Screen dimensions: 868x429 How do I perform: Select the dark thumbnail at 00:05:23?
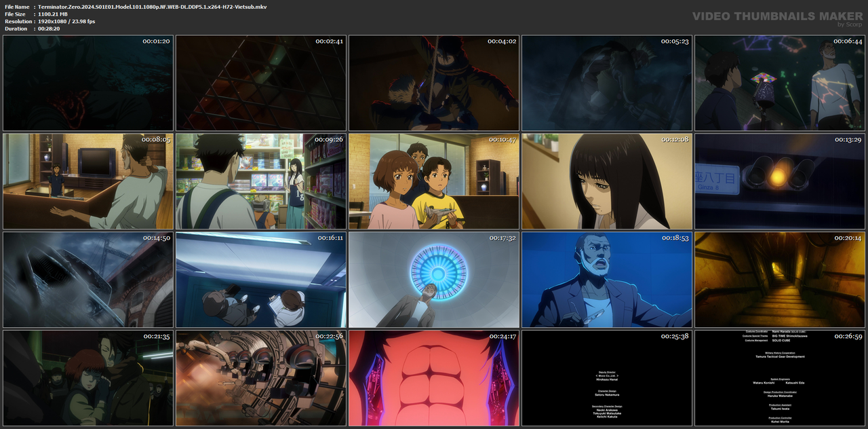(607, 83)
